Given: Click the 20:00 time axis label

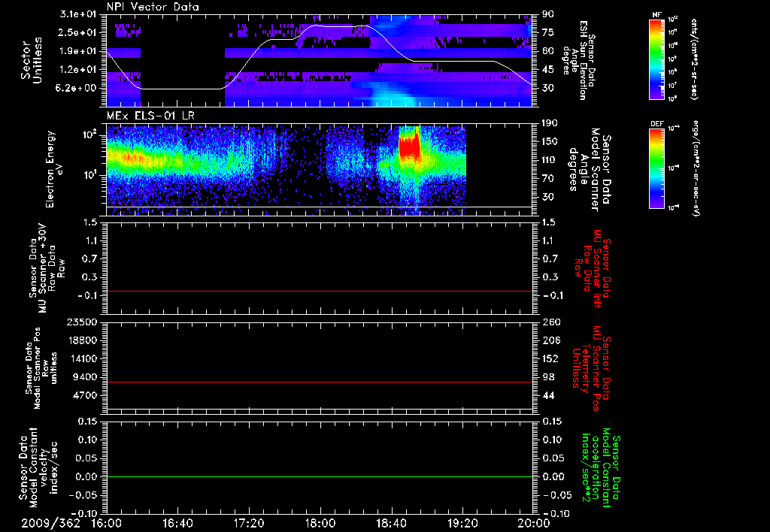Looking at the screenshot, I should (x=534, y=523).
